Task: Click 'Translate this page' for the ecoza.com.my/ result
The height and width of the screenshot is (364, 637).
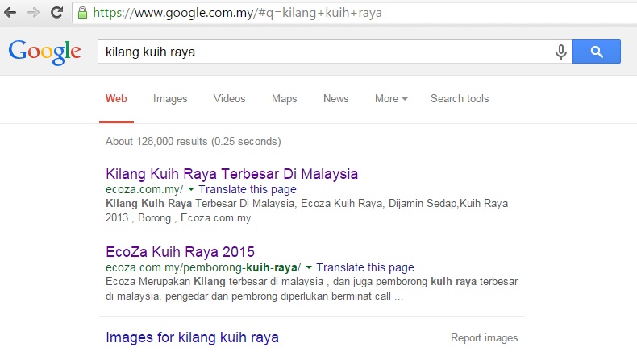Action: click(x=248, y=189)
